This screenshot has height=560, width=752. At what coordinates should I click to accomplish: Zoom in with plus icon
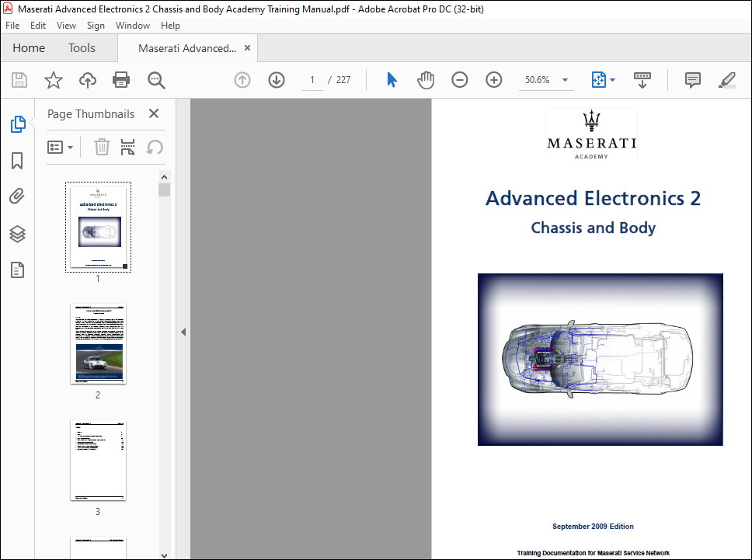tap(493, 79)
